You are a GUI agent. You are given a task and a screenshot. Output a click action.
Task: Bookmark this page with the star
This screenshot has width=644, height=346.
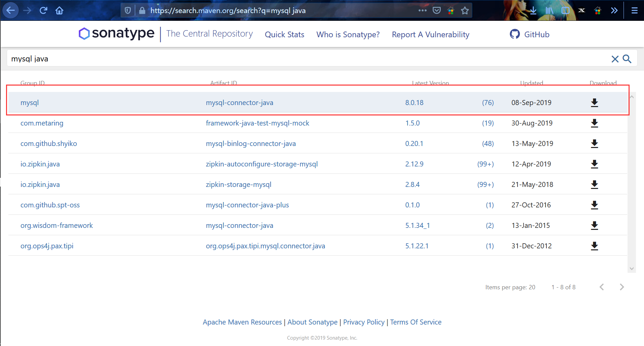[x=465, y=10]
